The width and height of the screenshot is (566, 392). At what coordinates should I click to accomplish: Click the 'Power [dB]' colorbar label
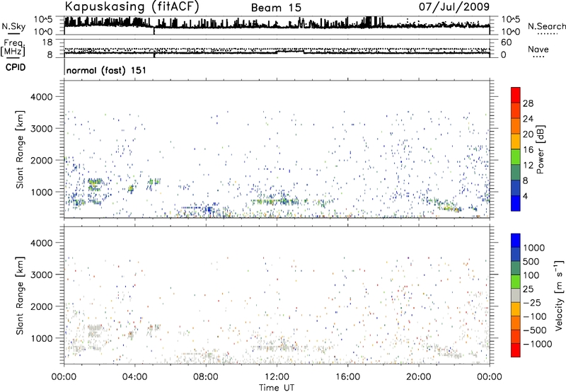[x=541, y=149]
